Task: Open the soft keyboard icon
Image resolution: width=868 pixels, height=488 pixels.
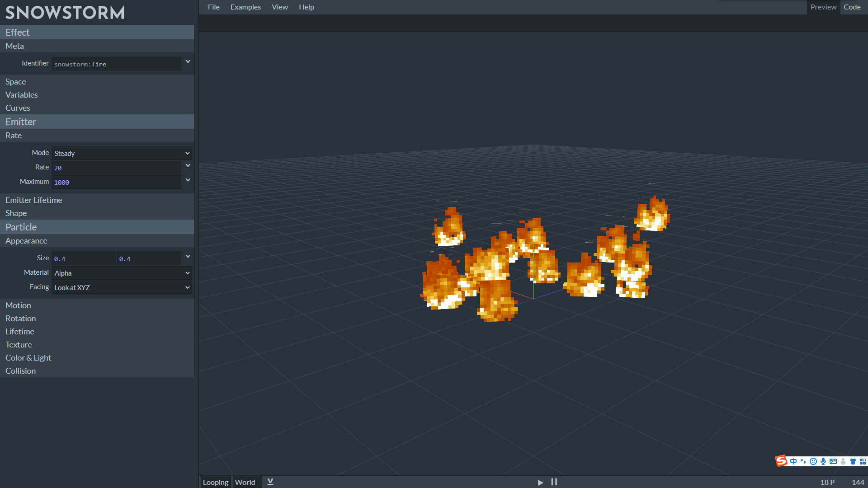Action: click(833, 461)
